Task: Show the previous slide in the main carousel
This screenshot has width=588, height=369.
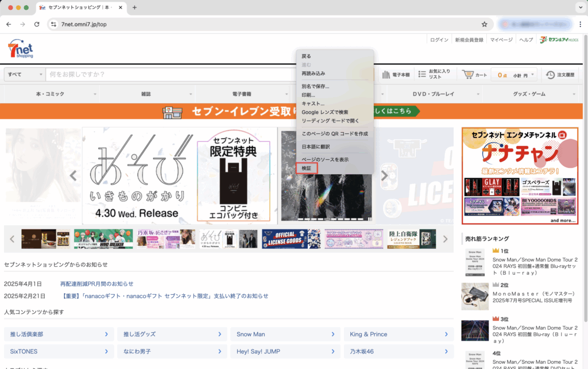Action: (x=73, y=176)
